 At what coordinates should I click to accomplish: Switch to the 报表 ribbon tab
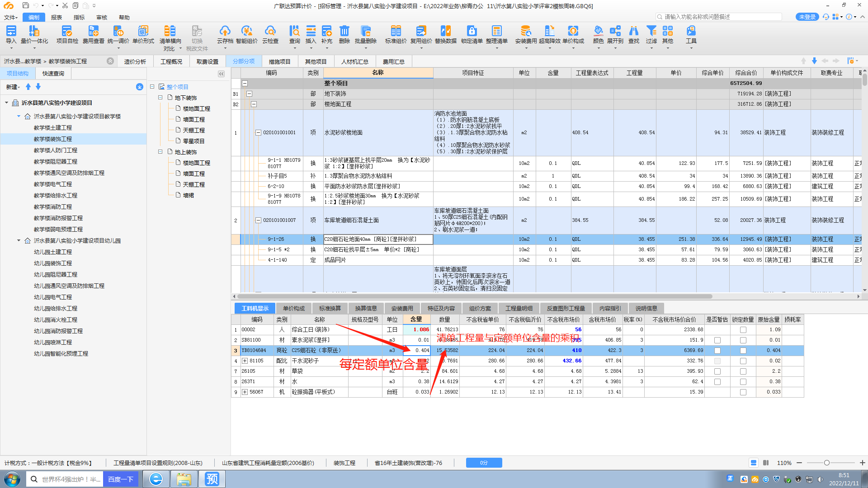57,17
